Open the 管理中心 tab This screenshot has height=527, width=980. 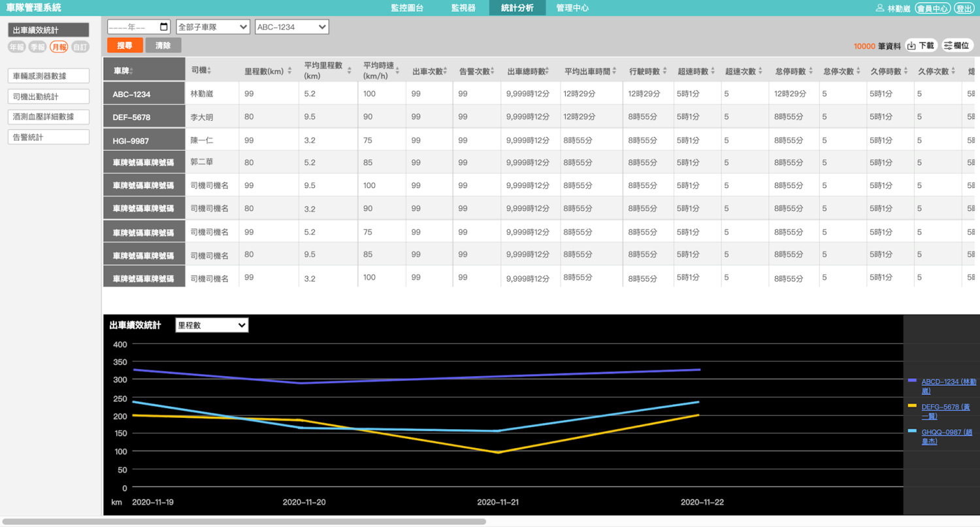click(x=572, y=8)
